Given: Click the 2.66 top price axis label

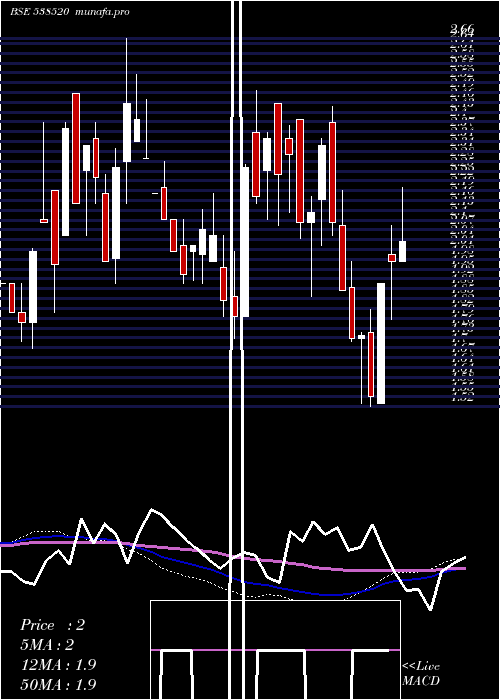Looking at the screenshot, I should pos(462,29).
